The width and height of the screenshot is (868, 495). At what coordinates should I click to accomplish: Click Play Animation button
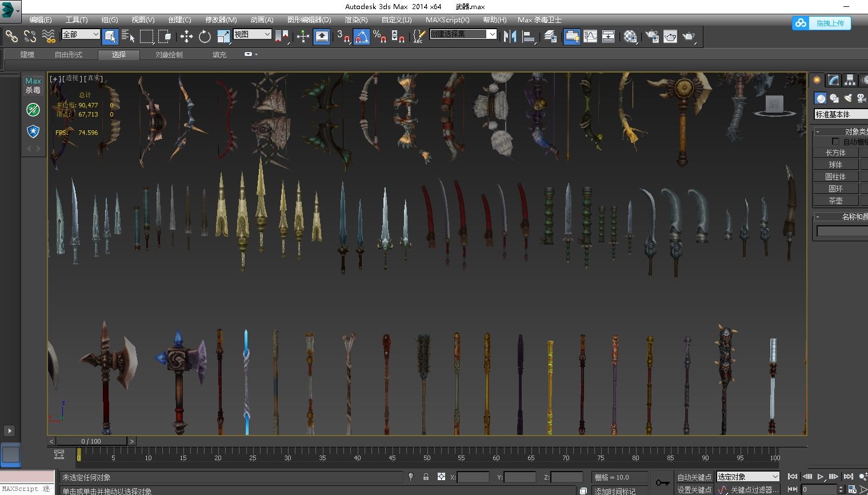(x=821, y=476)
